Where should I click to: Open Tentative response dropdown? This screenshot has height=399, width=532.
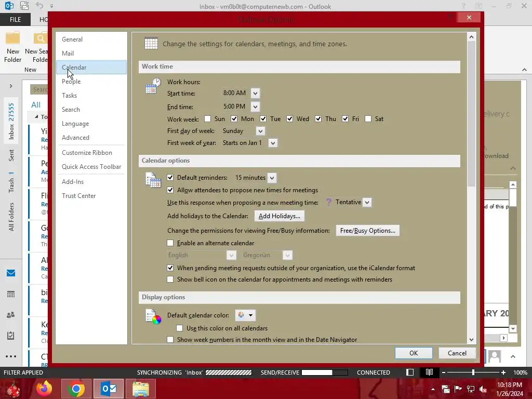[367, 203]
